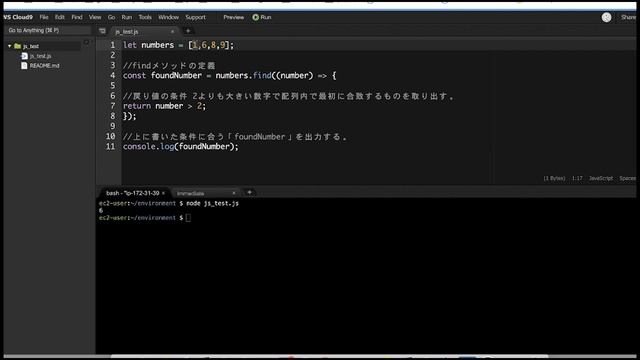Screen dimensions: 640x360
Task: Open the Edit menu
Action: (x=60, y=17)
